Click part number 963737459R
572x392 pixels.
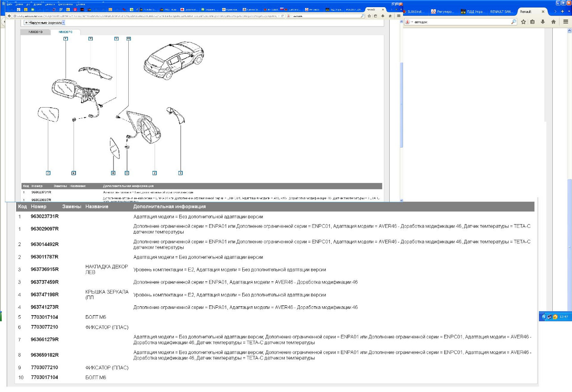(x=45, y=282)
